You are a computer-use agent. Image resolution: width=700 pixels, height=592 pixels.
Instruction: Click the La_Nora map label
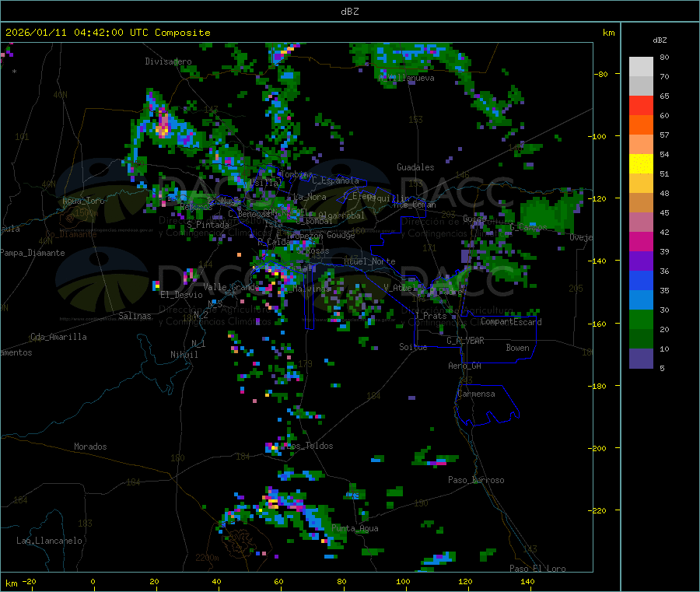click(x=310, y=197)
